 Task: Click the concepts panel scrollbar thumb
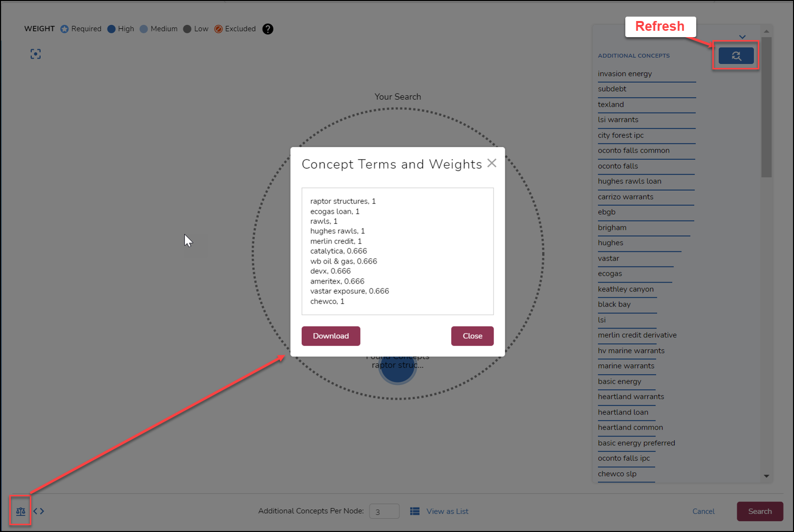[766, 107]
